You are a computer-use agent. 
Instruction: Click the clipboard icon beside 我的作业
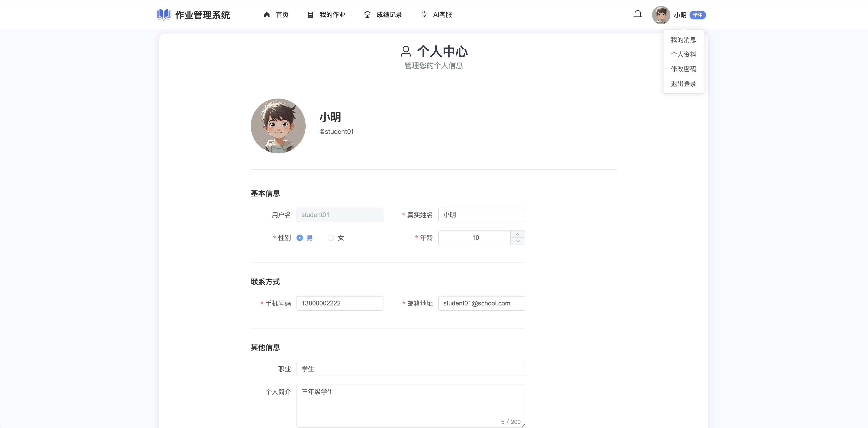coord(310,15)
